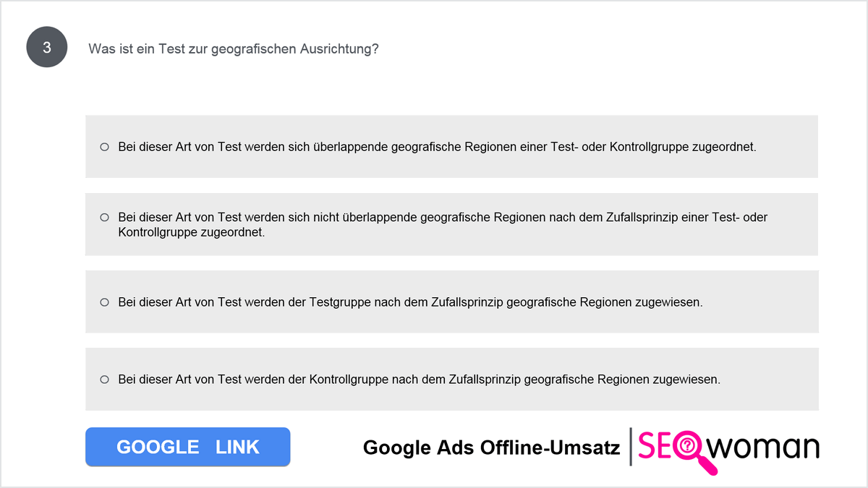Click the dark circular number 3 badge
Screen dimensions: 868x488
tap(47, 48)
